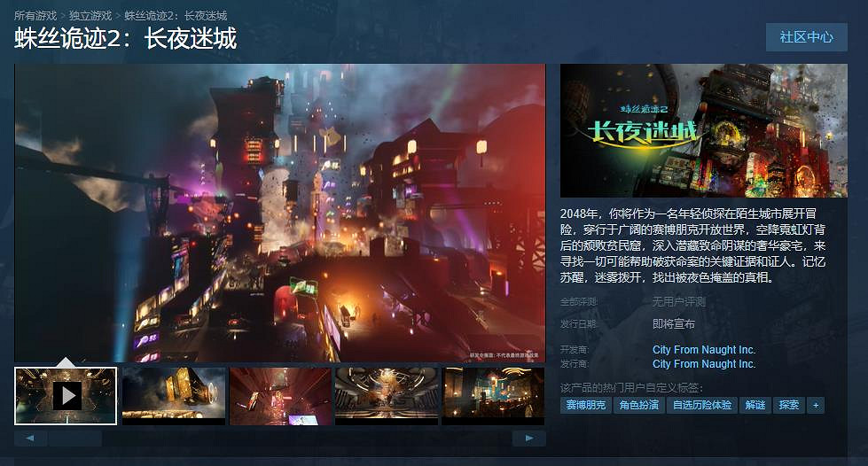The width and height of the screenshot is (868, 466).
Task: Click the plus button to add tags
Action: 816,405
